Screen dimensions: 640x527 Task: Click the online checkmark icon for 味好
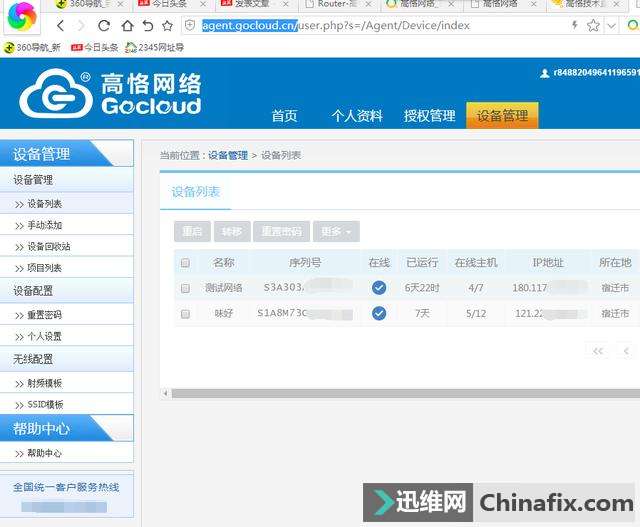[379, 313]
